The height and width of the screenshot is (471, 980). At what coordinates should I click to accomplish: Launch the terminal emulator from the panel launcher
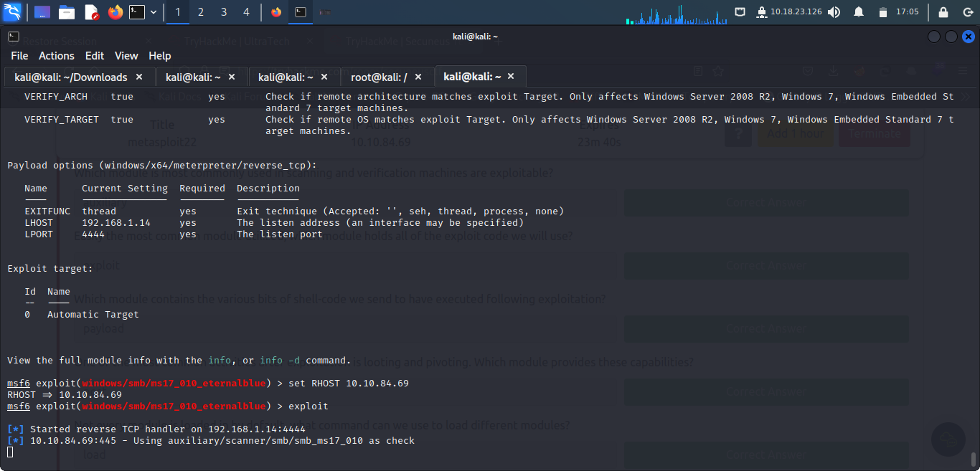coord(137,12)
